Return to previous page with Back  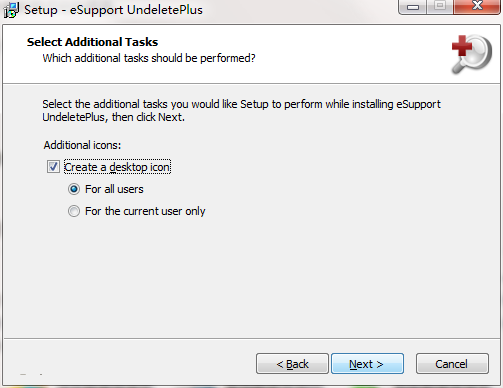pos(292,364)
